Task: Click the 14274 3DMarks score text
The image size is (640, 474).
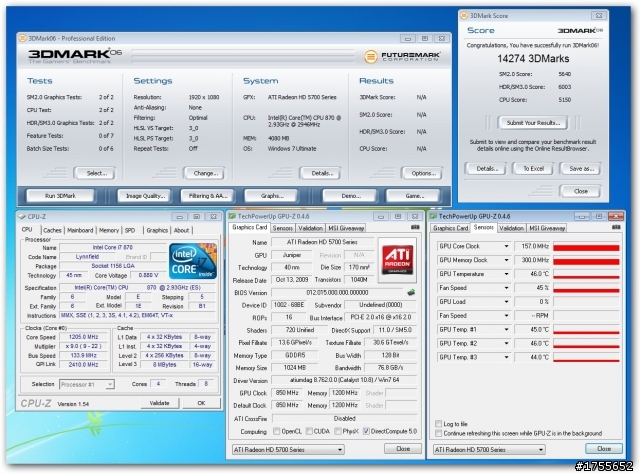Action: pyautogui.click(x=533, y=58)
